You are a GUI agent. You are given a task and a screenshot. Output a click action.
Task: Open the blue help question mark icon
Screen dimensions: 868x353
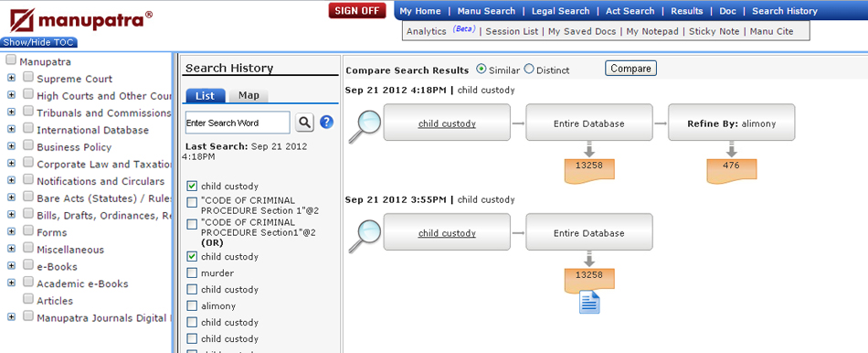[x=326, y=123]
